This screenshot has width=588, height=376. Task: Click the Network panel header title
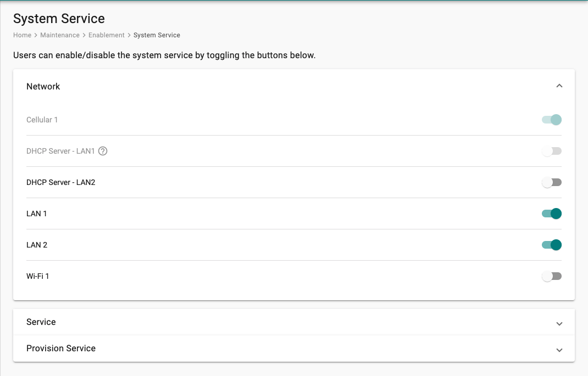click(x=43, y=87)
